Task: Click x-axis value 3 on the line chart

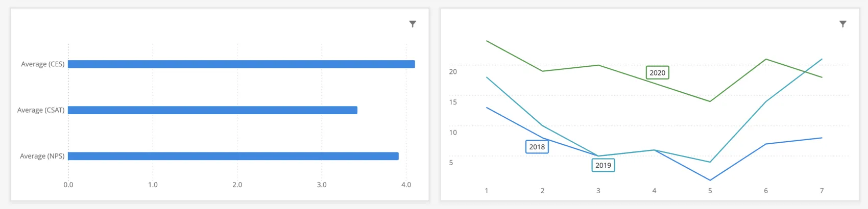Action: [x=598, y=191]
